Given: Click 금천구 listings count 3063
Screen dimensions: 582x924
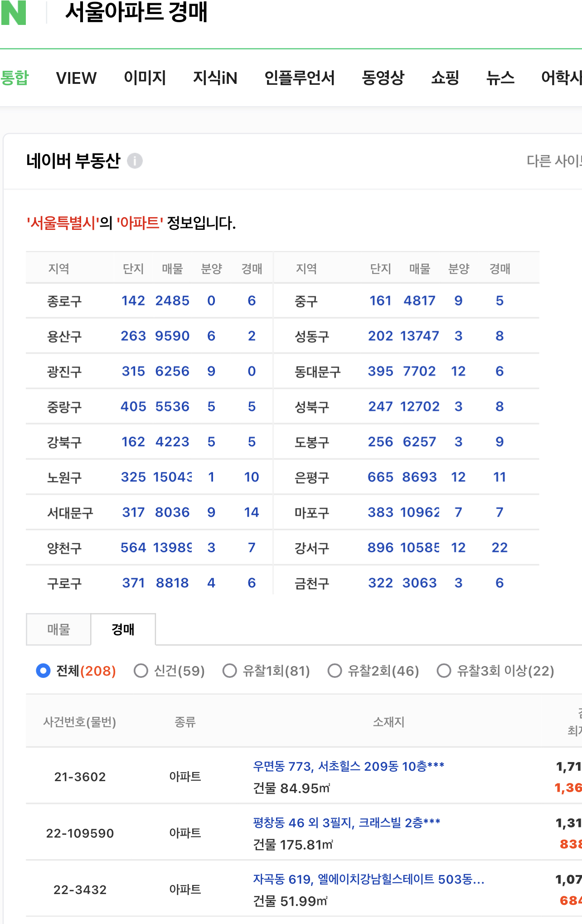Looking at the screenshot, I should pyautogui.click(x=420, y=583).
